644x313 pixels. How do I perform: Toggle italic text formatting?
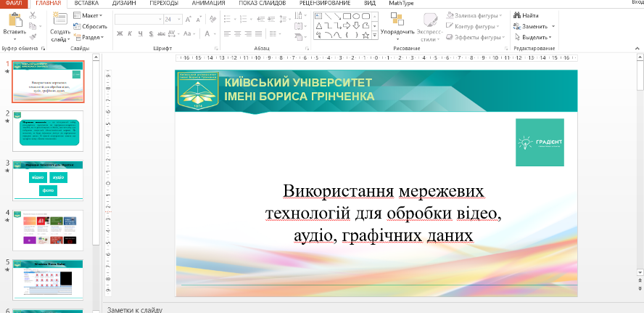tap(129, 33)
